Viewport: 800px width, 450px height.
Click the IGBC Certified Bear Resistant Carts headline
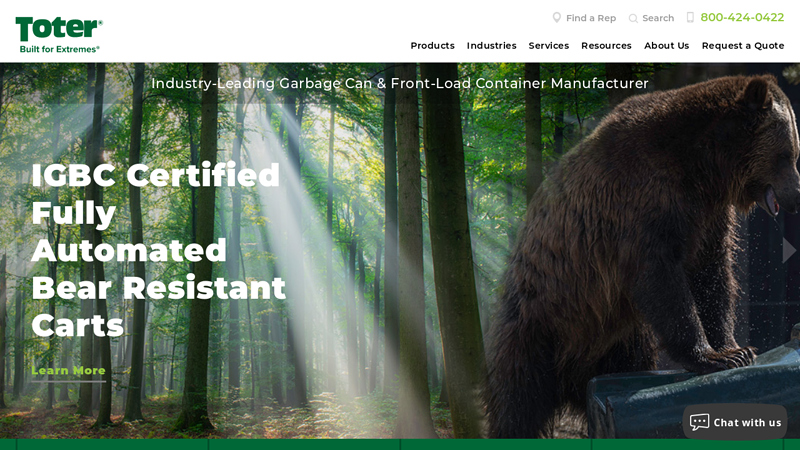tap(158, 250)
